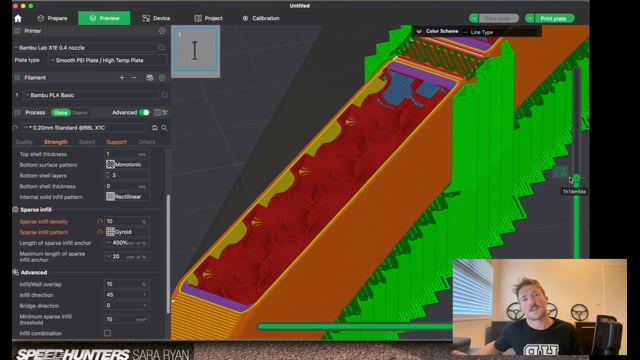Image resolution: width=640 pixels, height=360 pixels.
Task: Save the process preset with the save icon
Action: (x=155, y=128)
